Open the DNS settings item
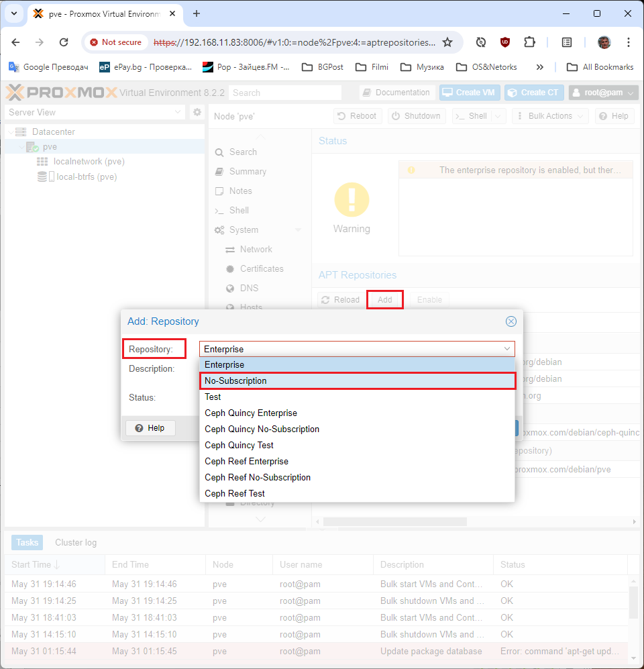Viewport: 644px width, 669px height. [249, 288]
